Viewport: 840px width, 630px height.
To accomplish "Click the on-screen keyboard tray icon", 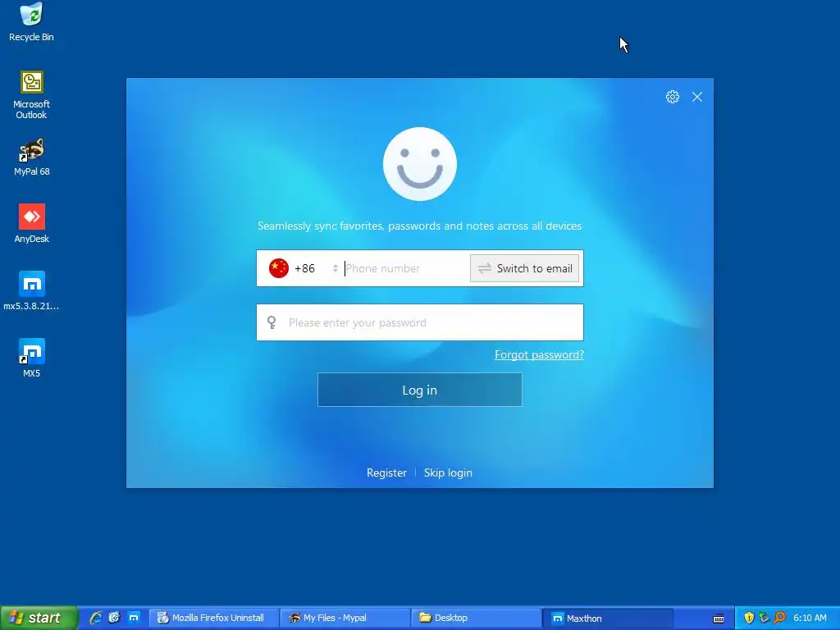I will point(719,619).
